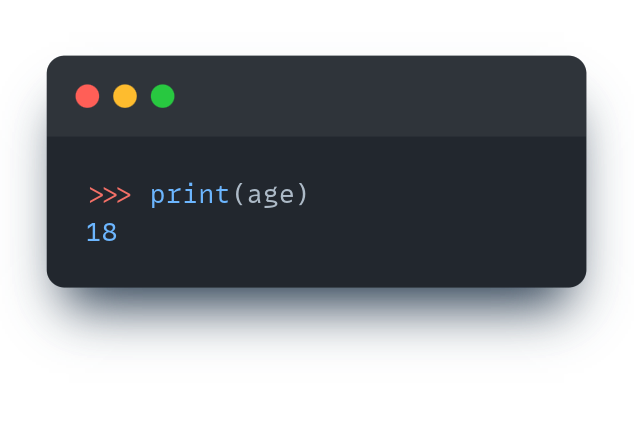The height and width of the screenshot is (433, 634).
Task: Select the first chevron of the prompt
Action: [96, 195]
